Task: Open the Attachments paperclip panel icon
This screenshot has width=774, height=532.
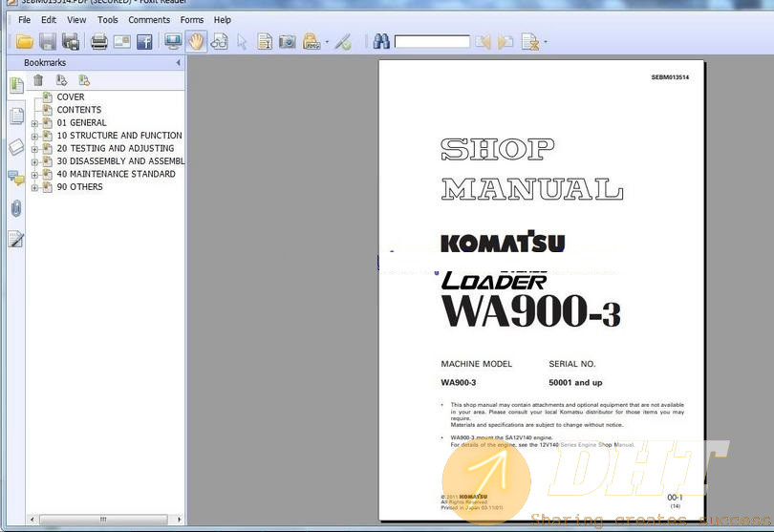Action: coord(16,209)
